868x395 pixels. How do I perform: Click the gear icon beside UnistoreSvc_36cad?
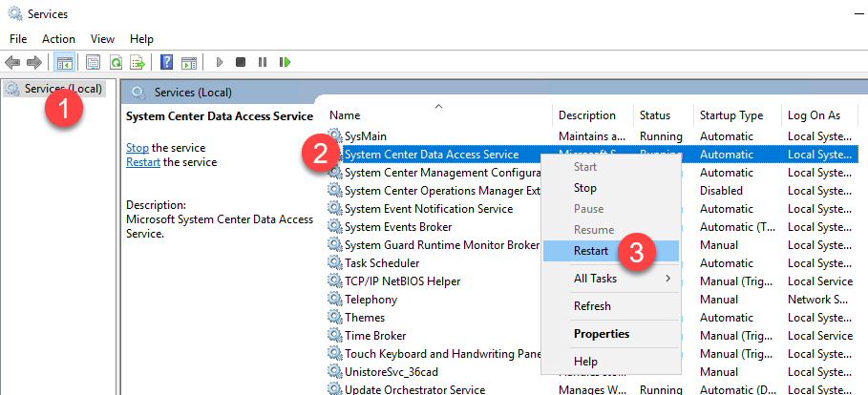pyautogui.click(x=335, y=372)
